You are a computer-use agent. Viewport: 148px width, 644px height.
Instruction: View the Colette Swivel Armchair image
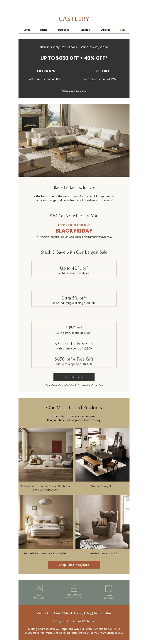tap(102, 522)
